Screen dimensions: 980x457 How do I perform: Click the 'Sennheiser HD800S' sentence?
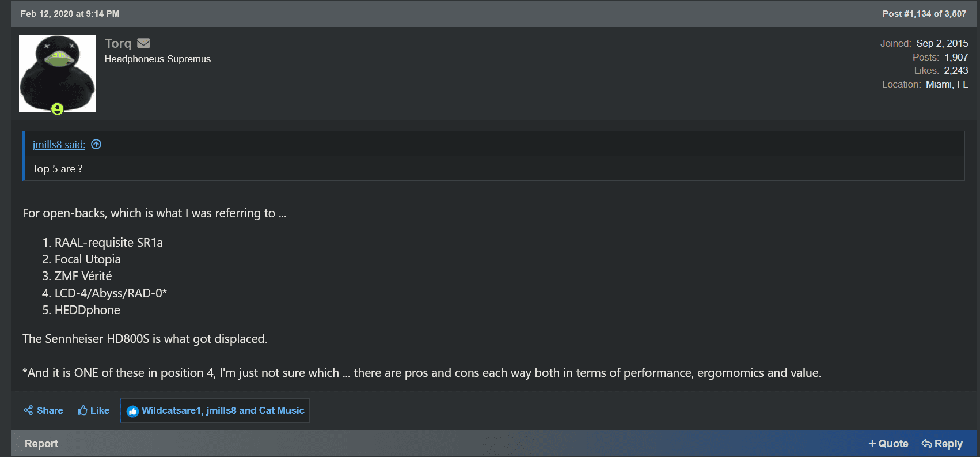coord(145,339)
